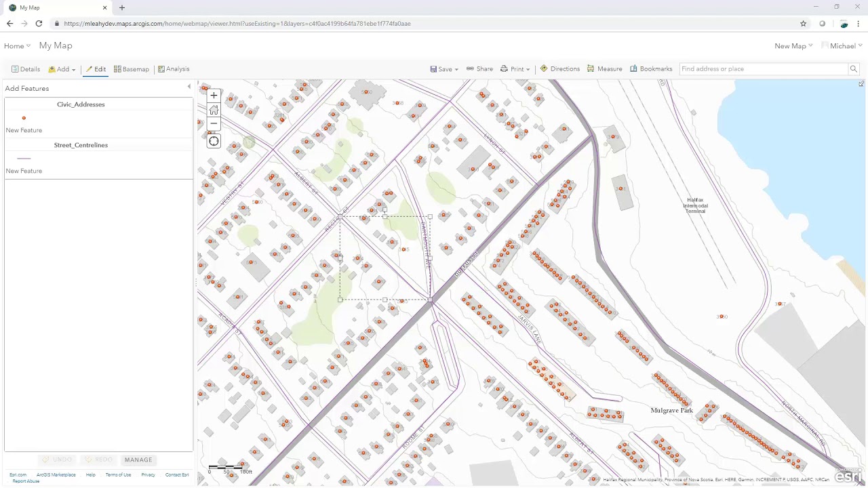Click the search magnifier icon
This screenshot has height=488, width=868.
coord(854,69)
